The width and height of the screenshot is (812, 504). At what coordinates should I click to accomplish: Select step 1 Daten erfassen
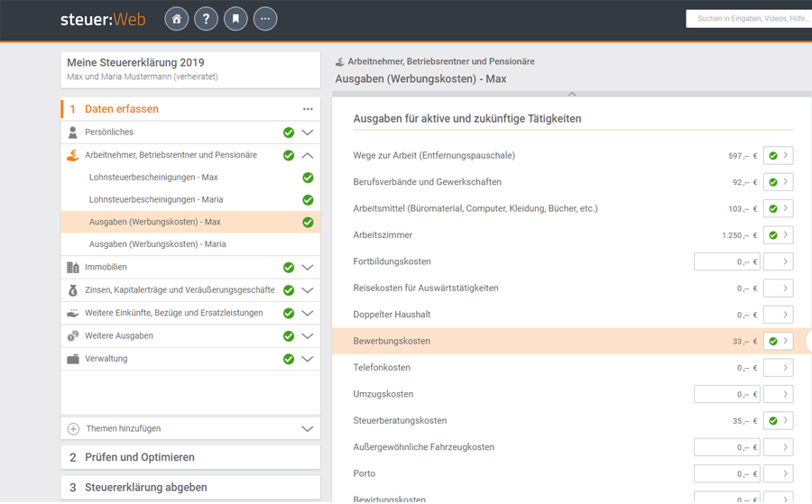tap(190, 109)
